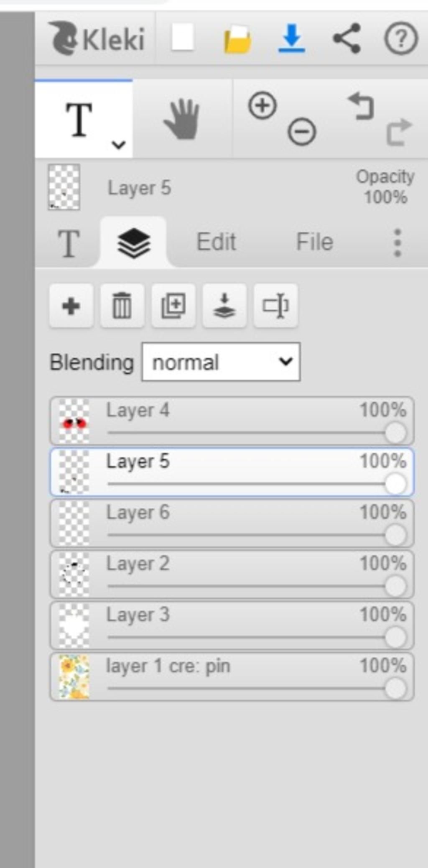The width and height of the screenshot is (428, 868).
Task: Click Layer 4 opacity slider handle
Action: tap(395, 432)
